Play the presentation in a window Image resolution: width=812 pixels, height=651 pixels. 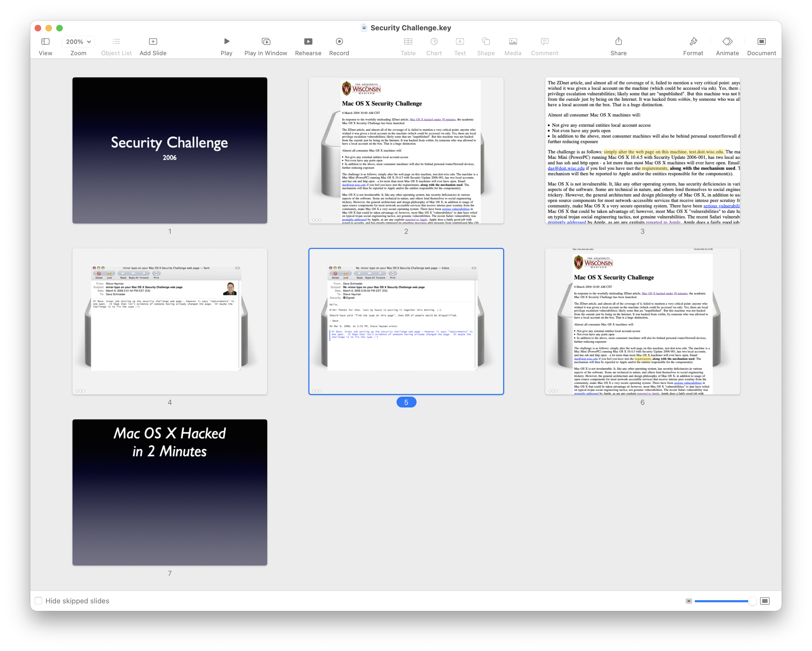[266, 45]
